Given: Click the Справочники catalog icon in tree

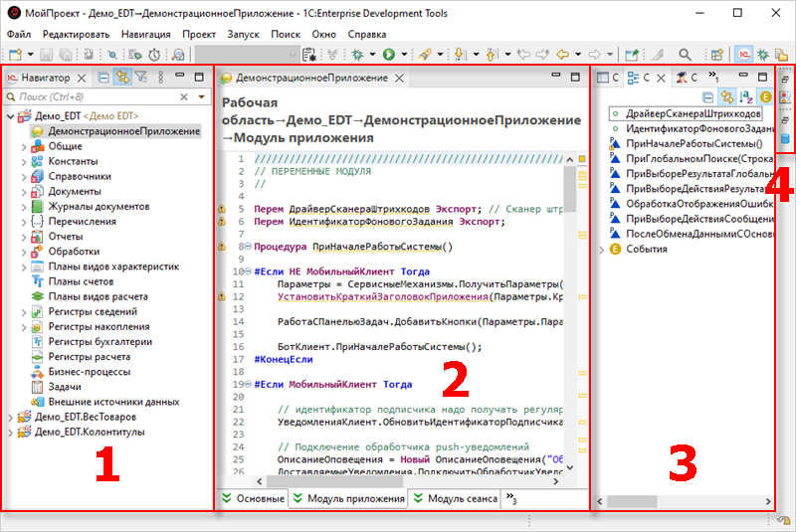Looking at the screenshot, I should pos(38,176).
